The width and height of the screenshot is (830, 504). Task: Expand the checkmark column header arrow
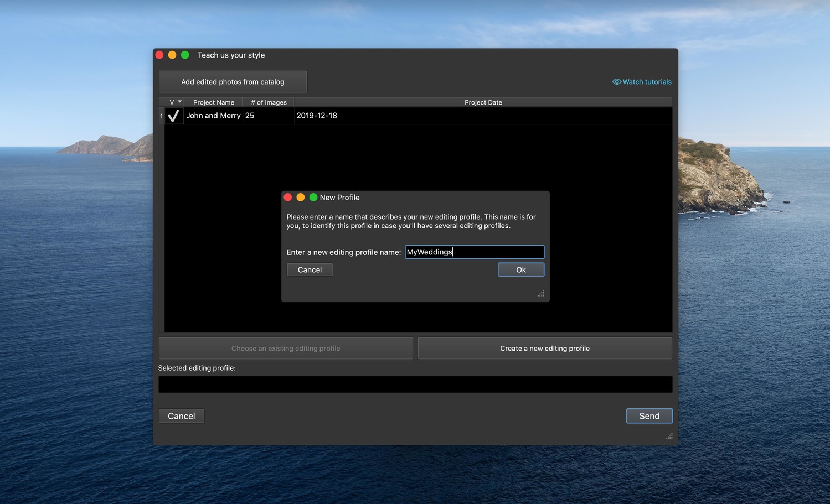click(180, 102)
